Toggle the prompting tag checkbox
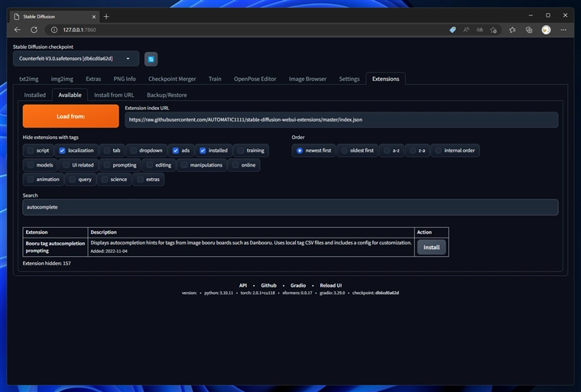Image resolution: width=581 pixels, height=392 pixels. coord(107,165)
